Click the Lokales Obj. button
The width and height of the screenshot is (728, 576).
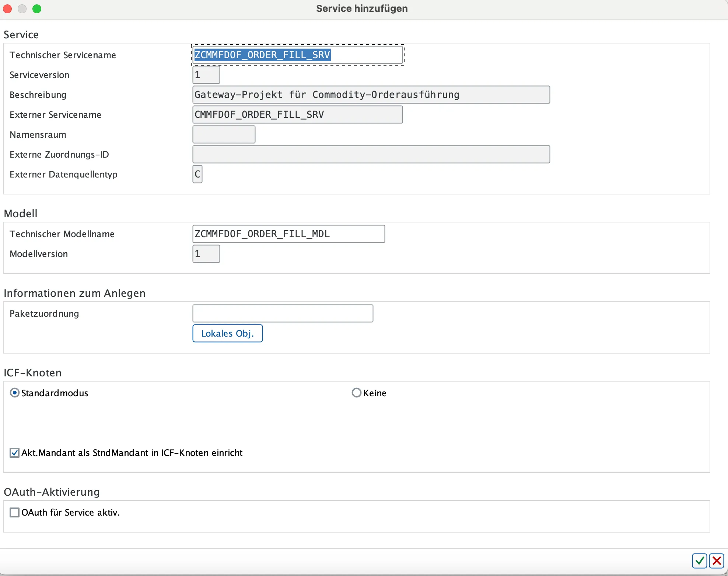tap(227, 333)
